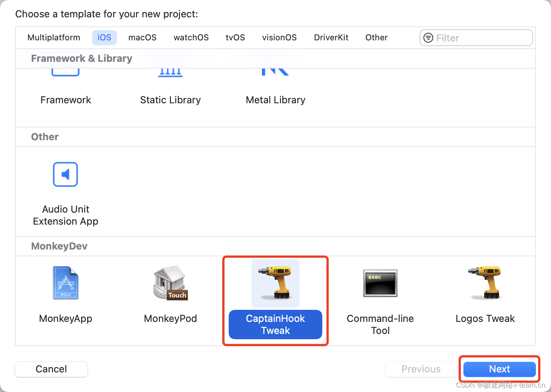The width and height of the screenshot is (551, 392).
Task: Click the Audio Unit Extension App label
Action: pyautogui.click(x=66, y=215)
